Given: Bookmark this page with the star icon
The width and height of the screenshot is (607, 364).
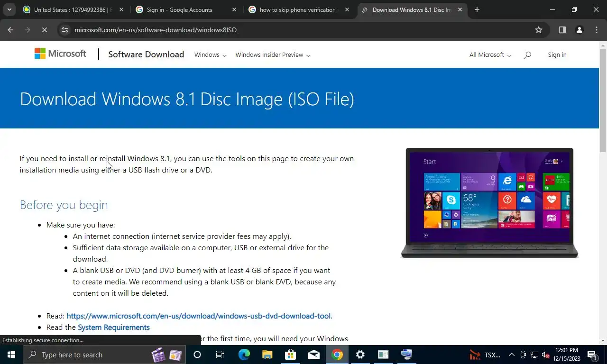Looking at the screenshot, I should click(x=539, y=30).
